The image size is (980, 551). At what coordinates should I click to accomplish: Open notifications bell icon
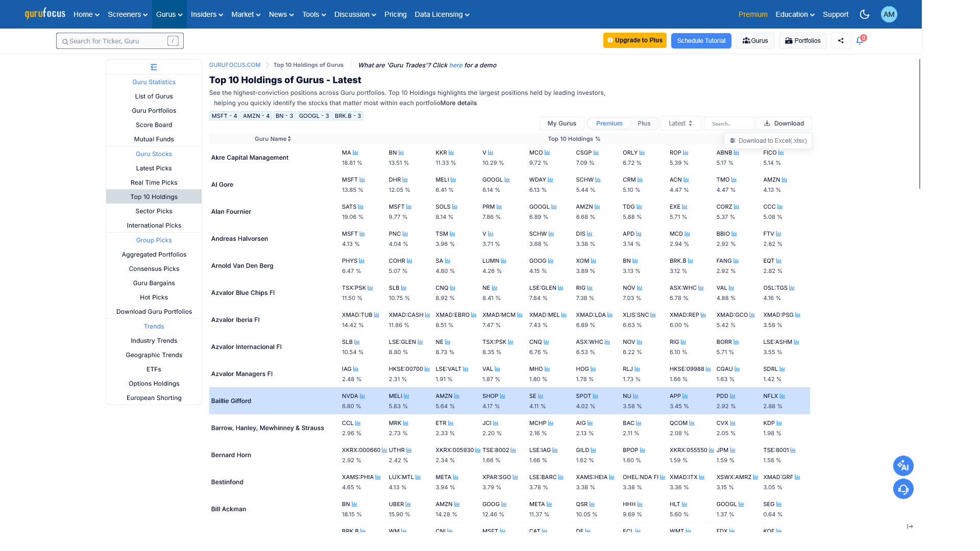pos(860,41)
